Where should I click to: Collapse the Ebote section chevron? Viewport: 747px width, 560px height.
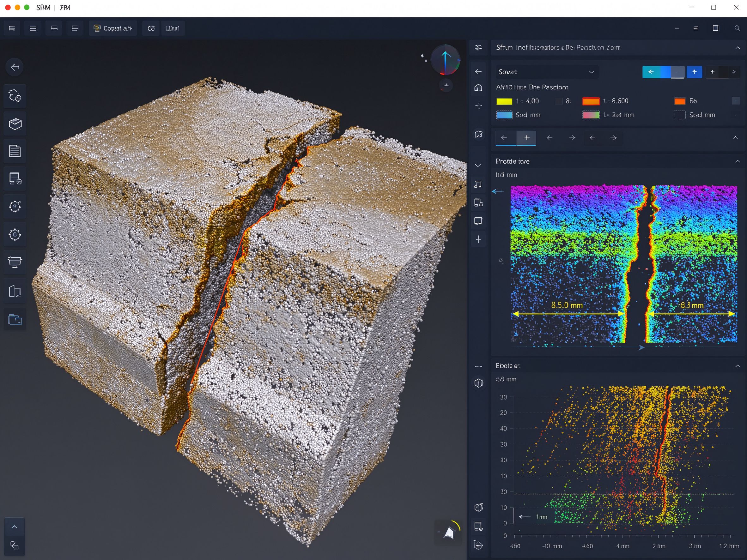[x=738, y=366]
